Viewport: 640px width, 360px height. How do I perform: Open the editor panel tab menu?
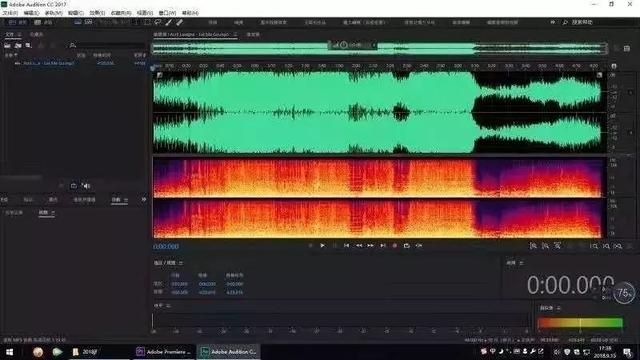point(236,35)
